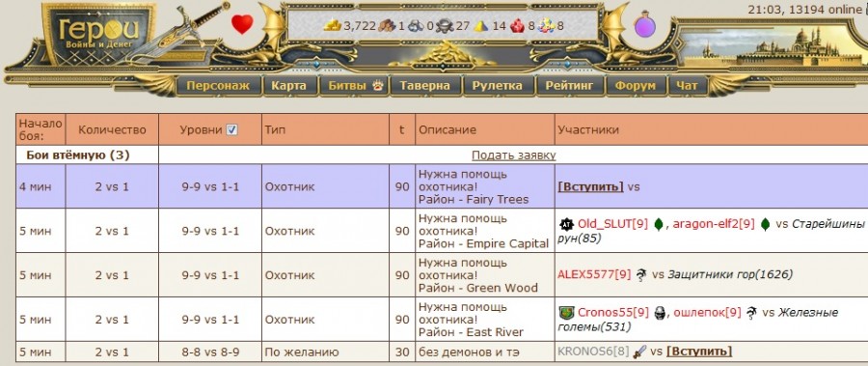Click the green shield icon beside Cronos55
Image resolution: width=868 pixels, height=366 pixels.
point(566,313)
